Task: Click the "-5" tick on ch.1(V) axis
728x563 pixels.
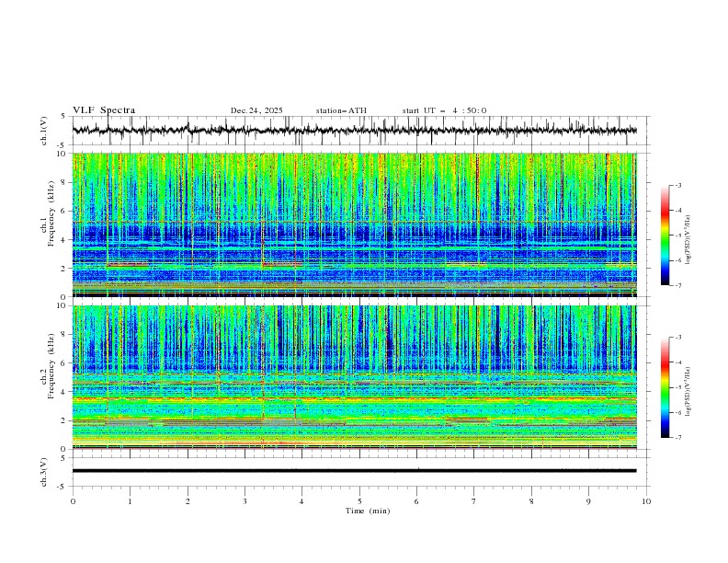Action: click(62, 145)
